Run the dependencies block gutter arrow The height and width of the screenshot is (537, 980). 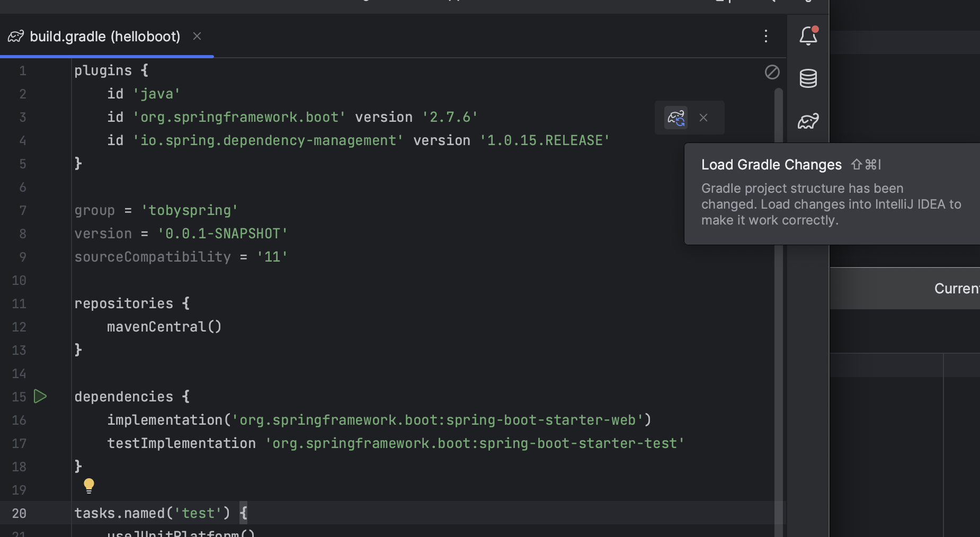(40, 396)
